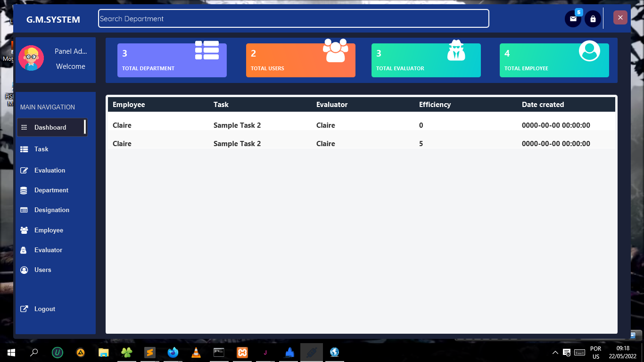Click the Date created column header
The image size is (644, 362).
pos(543,105)
